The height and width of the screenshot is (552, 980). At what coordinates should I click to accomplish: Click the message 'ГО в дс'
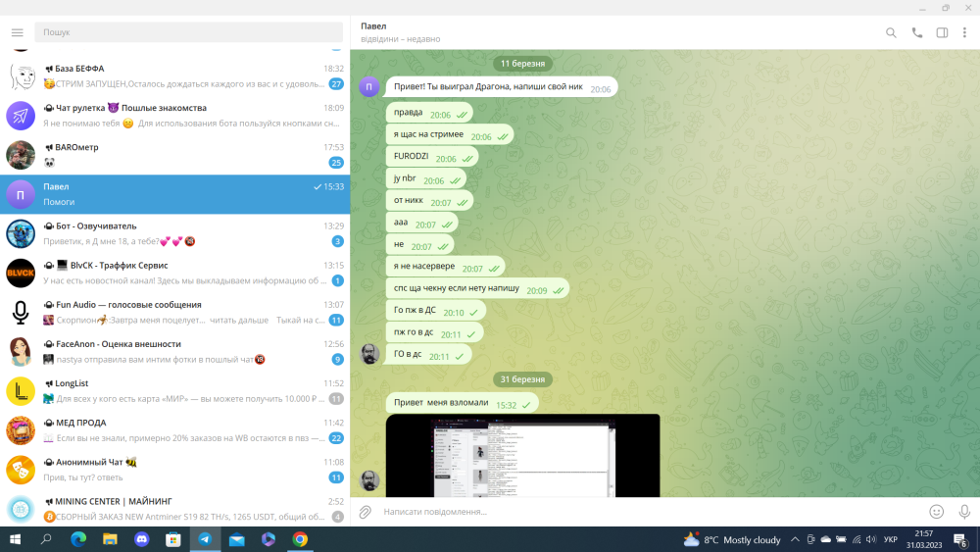(x=429, y=354)
